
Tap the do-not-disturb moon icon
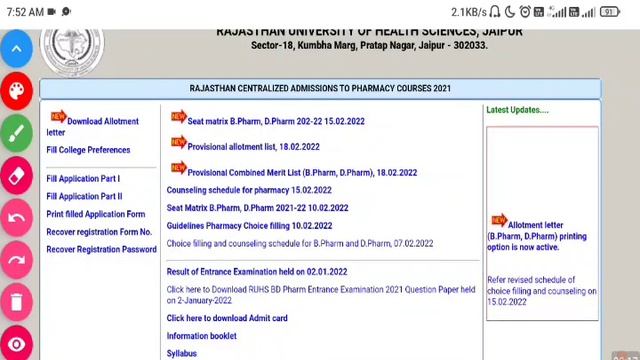coord(510,12)
